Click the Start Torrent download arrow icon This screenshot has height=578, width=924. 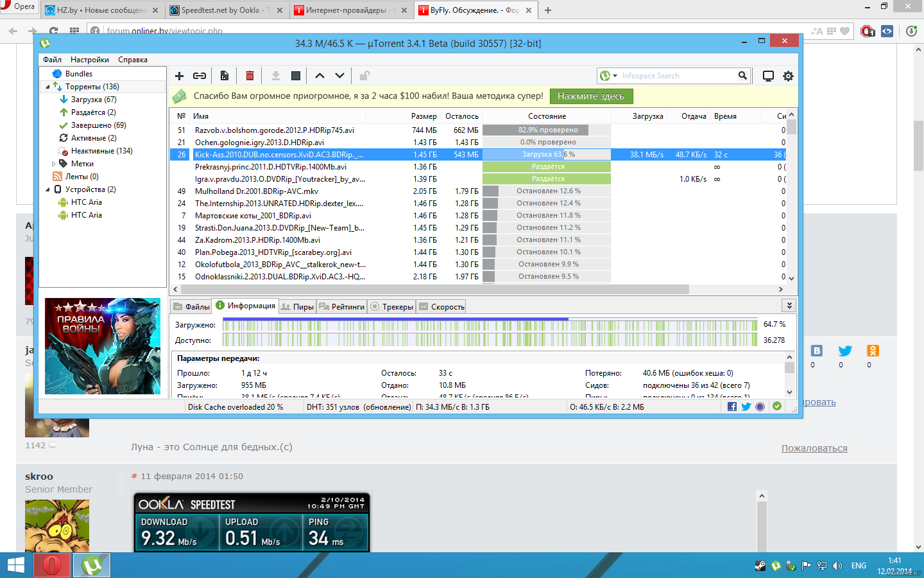point(275,76)
